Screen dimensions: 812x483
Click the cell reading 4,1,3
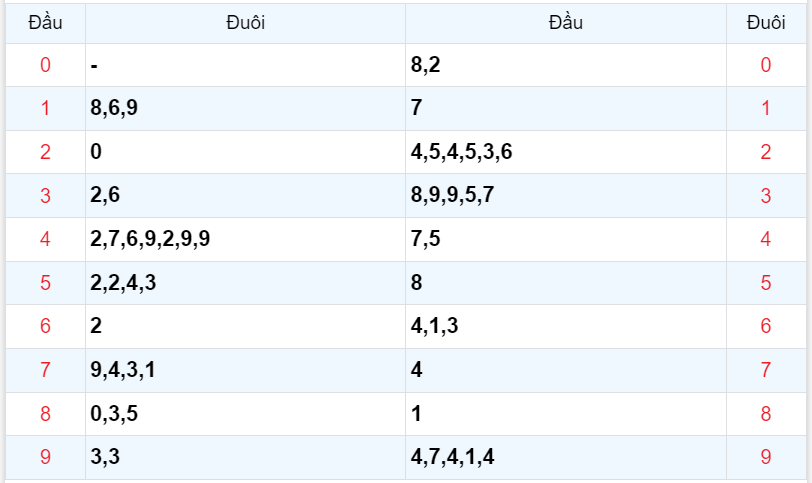pos(565,326)
